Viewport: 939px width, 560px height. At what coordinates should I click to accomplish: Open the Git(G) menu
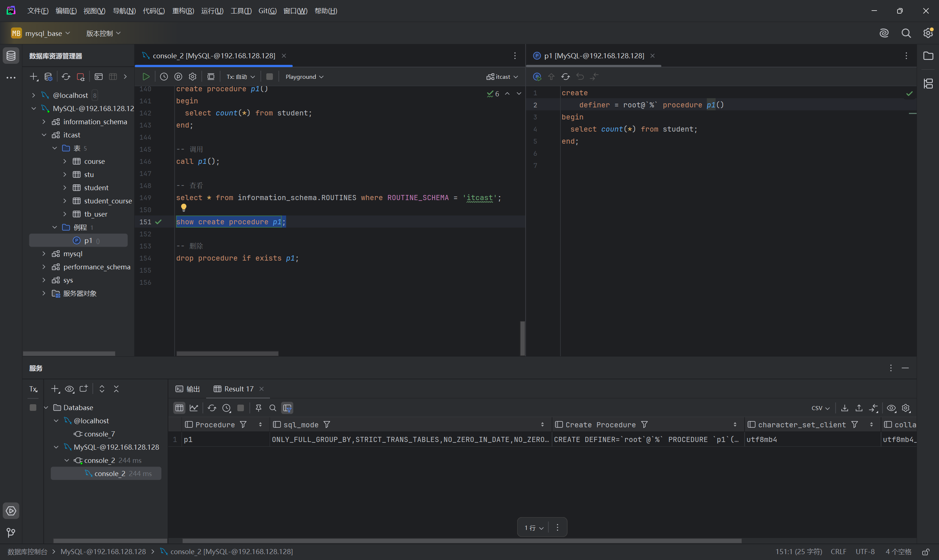(x=267, y=11)
